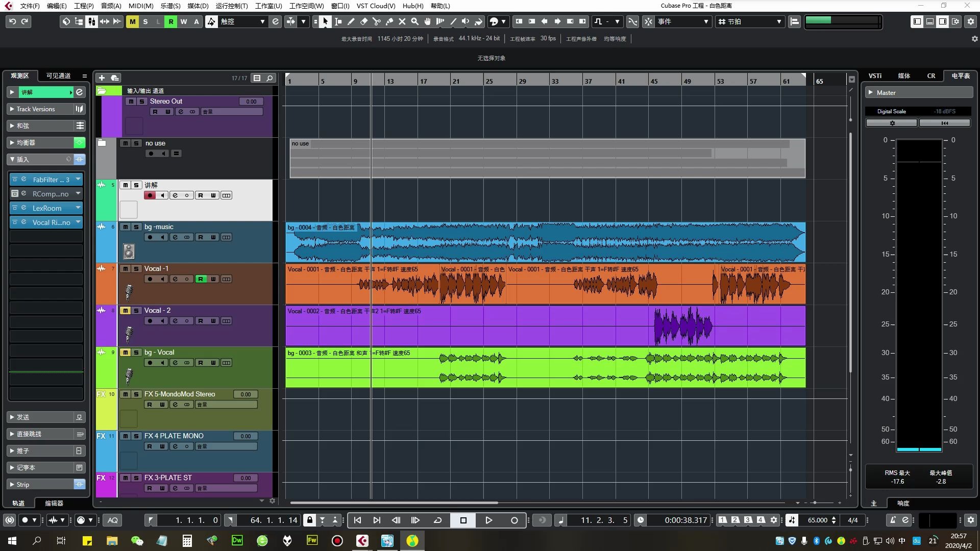Click the tempo value 65.000 field
This screenshot has height=551, width=980.
[x=818, y=520]
